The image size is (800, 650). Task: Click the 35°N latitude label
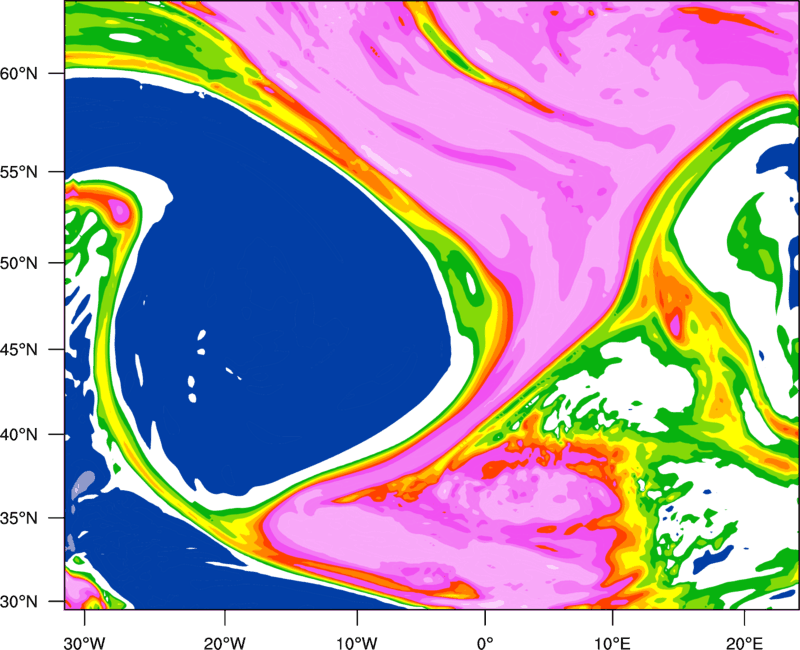tap(19, 518)
